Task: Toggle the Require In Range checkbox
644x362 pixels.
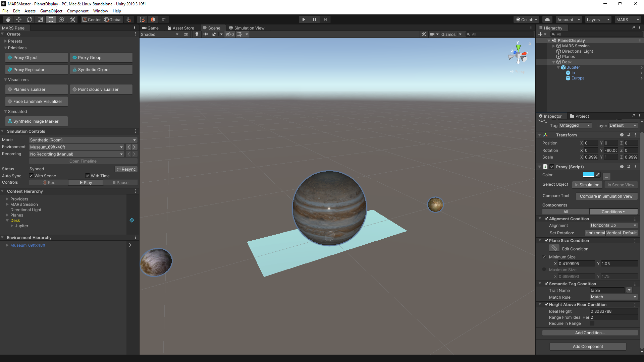Action: (592, 323)
